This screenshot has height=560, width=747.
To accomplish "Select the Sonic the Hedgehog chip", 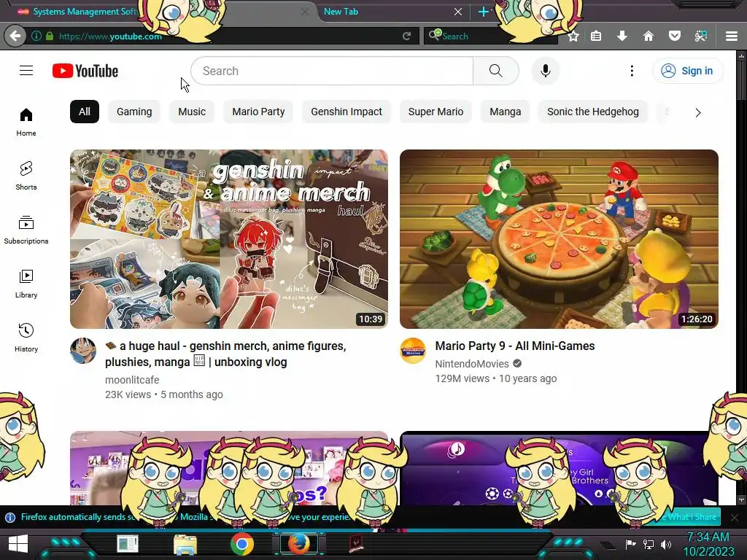I will 592,112.
